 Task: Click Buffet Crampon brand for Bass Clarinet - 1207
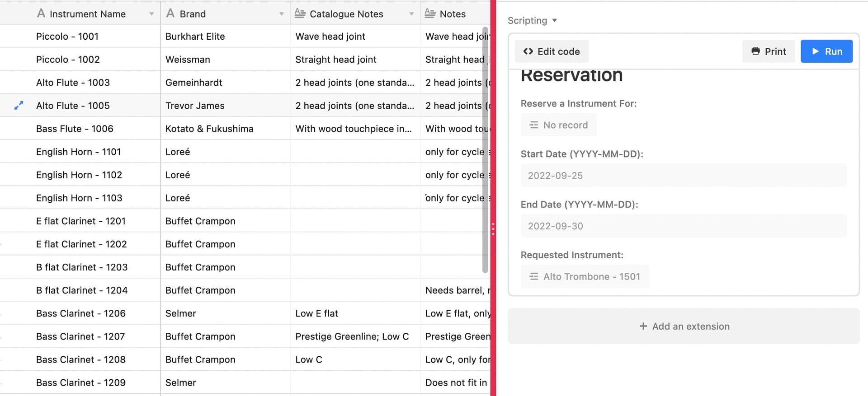226,336
